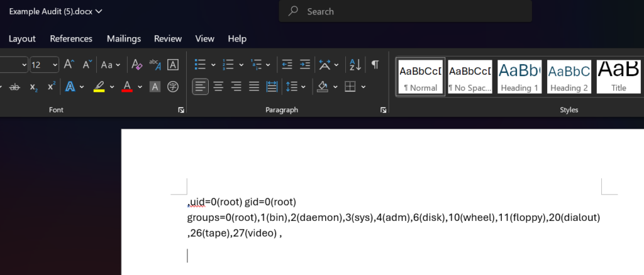Toggle strikethrough formatting
Viewport: 644px width, 275px height.
15,87
